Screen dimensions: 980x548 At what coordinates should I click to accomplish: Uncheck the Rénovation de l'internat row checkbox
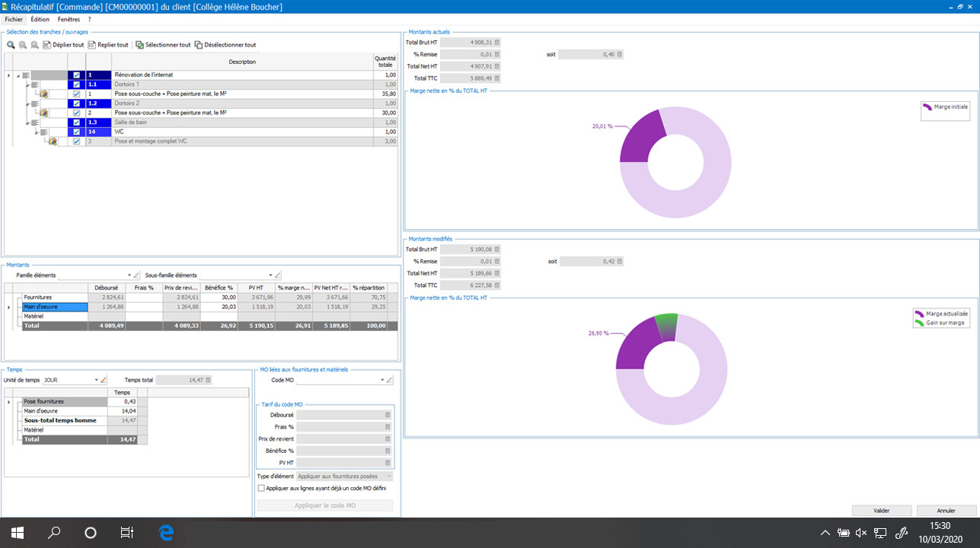[x=76, y=75]
